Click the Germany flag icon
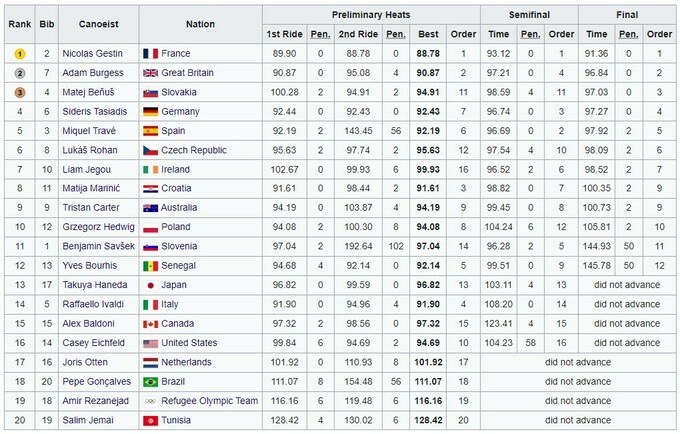 pos(151,111)
